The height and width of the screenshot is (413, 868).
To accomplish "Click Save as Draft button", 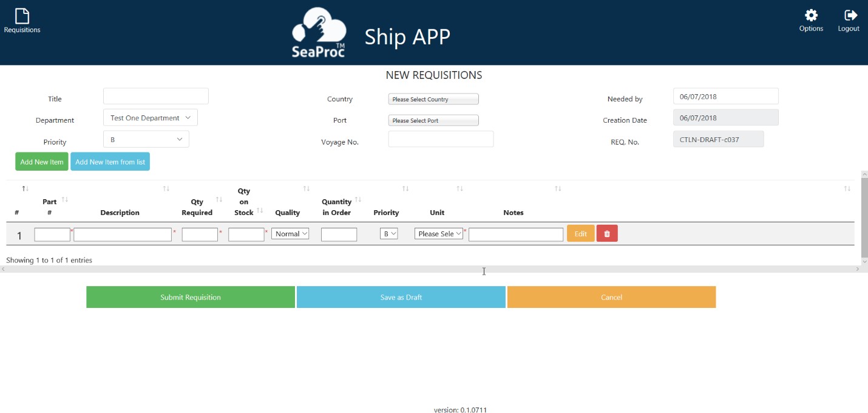I will (x=401, y=297).
